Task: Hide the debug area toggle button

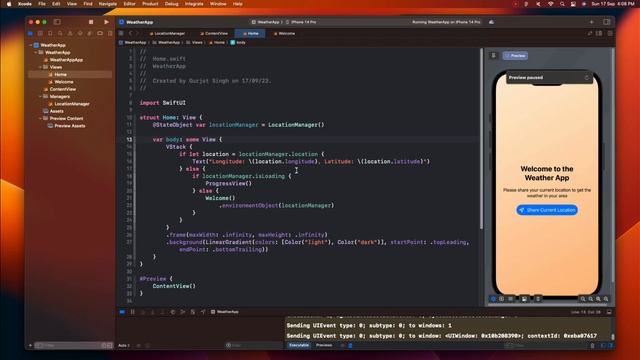Action: (609, 312)
